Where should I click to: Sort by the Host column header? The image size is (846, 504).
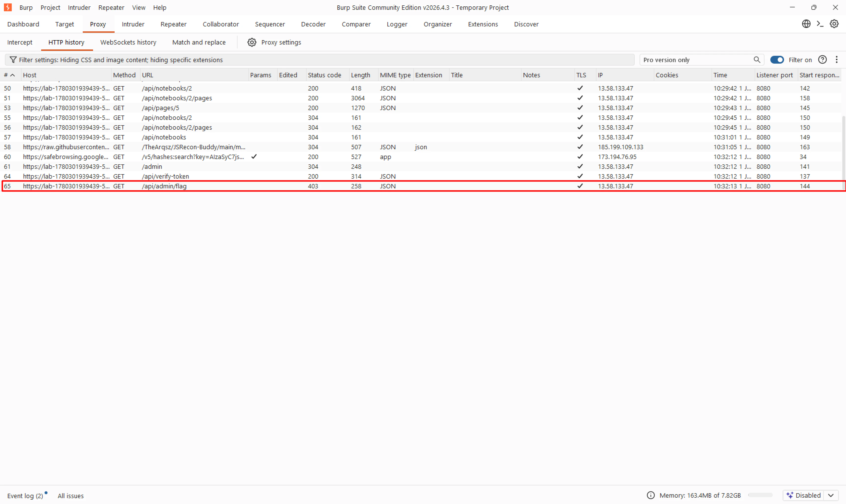point(66,75)
